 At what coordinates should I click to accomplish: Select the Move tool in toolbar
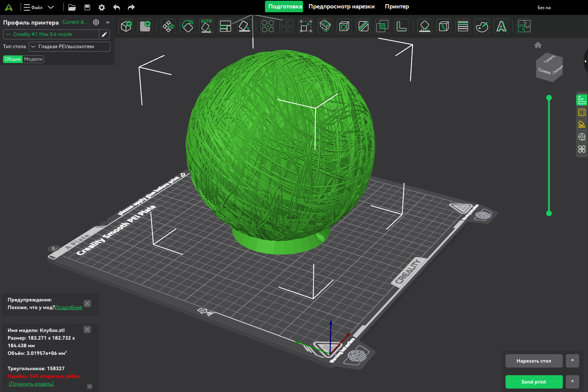(168, 26)
